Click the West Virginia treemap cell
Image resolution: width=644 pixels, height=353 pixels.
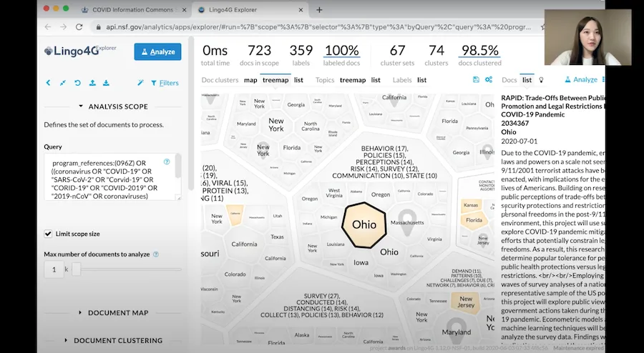click(334, 193)
